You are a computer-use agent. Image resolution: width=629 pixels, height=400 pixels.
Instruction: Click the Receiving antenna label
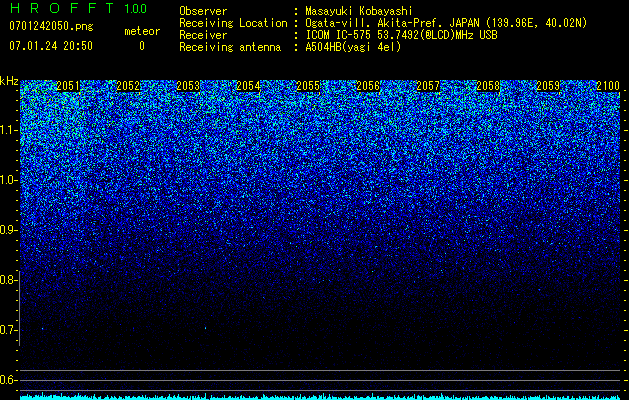[x=230, y=47]
